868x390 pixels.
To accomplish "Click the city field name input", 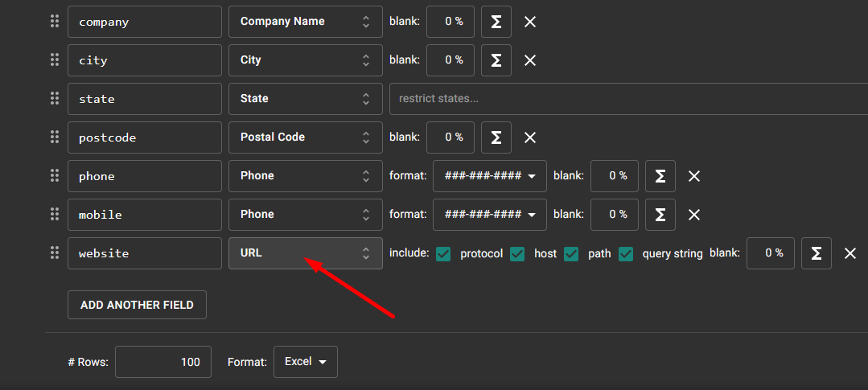I will coord(145,60).
